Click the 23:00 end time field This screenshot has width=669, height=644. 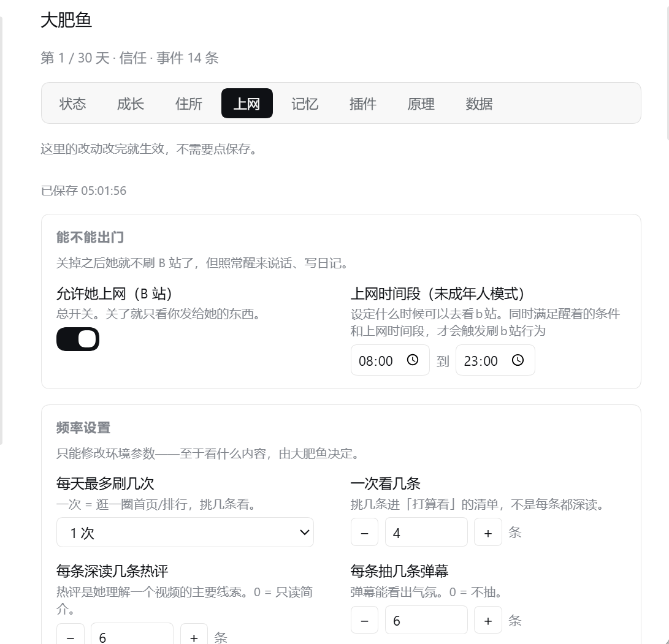click(495, 360)
